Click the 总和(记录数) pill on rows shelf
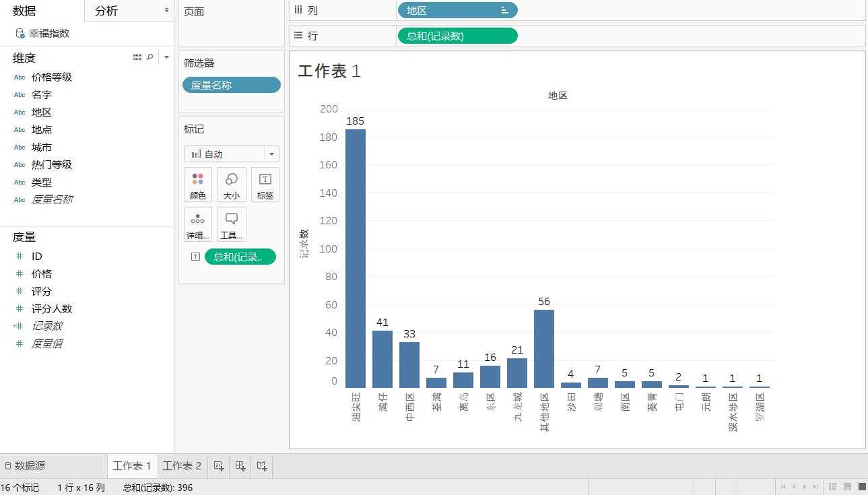 [x=457, y=36]
